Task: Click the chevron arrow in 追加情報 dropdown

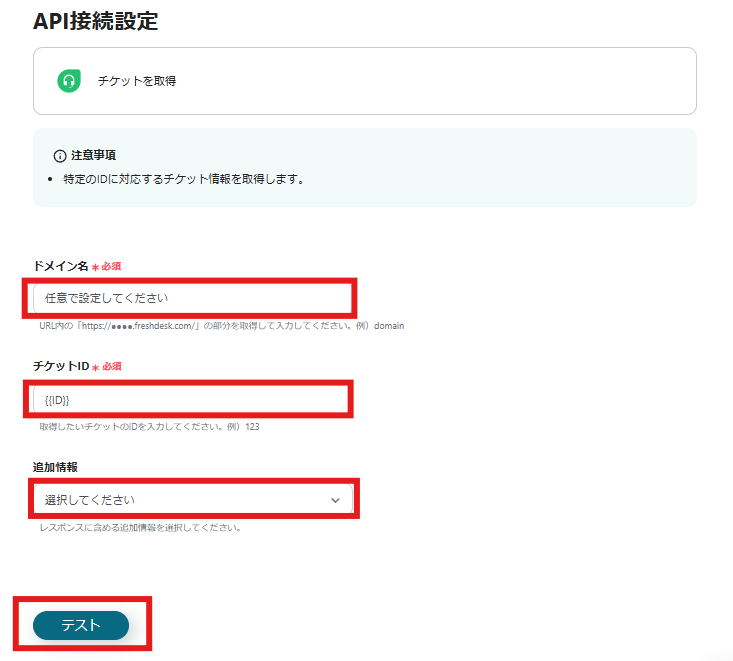Action: click(x=335, y=500)
